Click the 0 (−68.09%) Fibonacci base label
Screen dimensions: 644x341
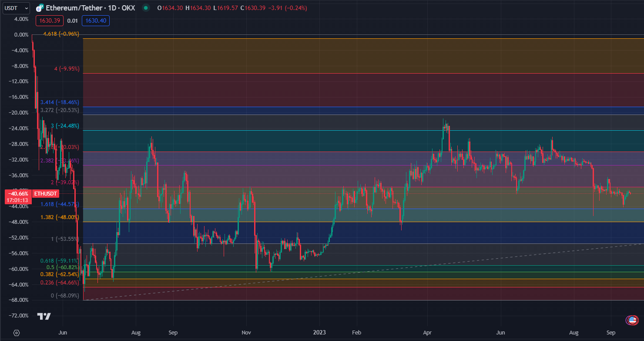pos(65,296)
